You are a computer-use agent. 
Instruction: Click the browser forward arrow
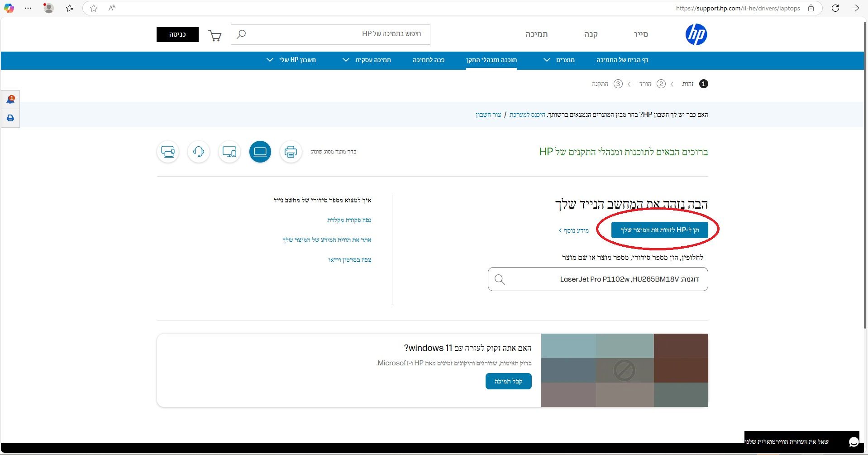855,8
